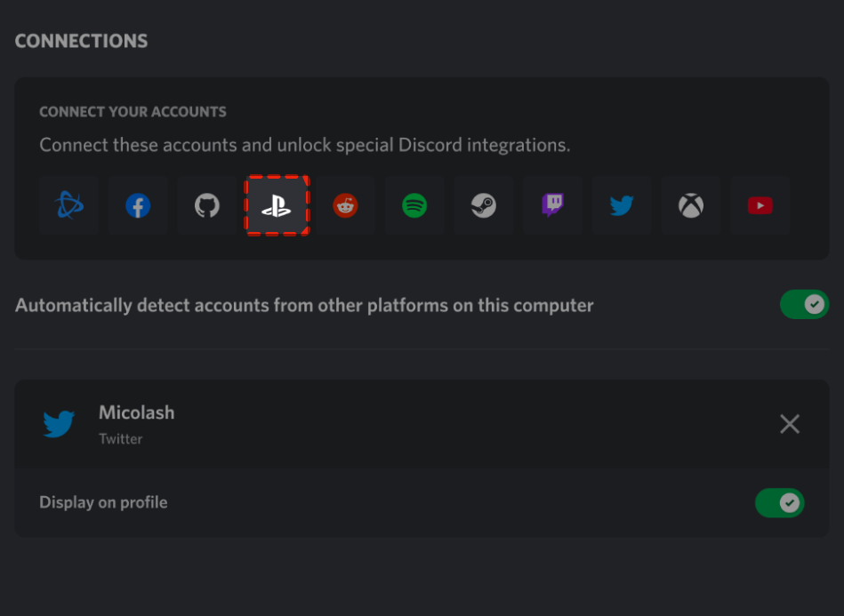Select the CONNECTIONS heading
The image size is (844, 616).
[x=81, y=40]
